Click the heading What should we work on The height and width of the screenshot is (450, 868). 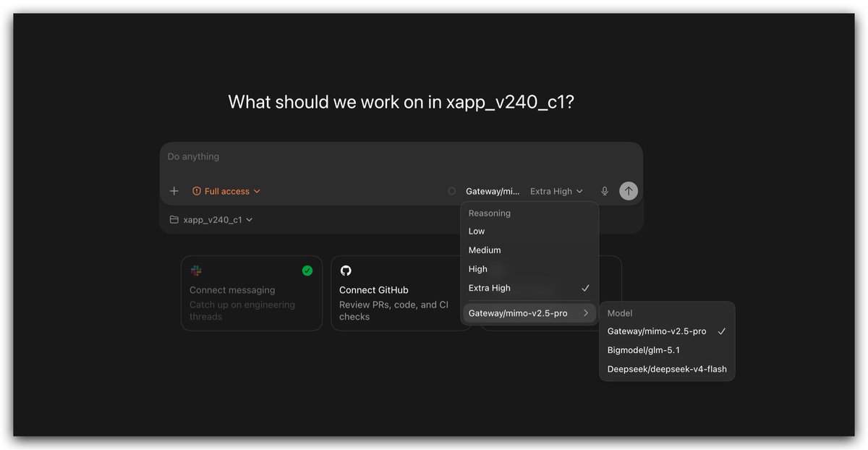(x=401, y=102)
